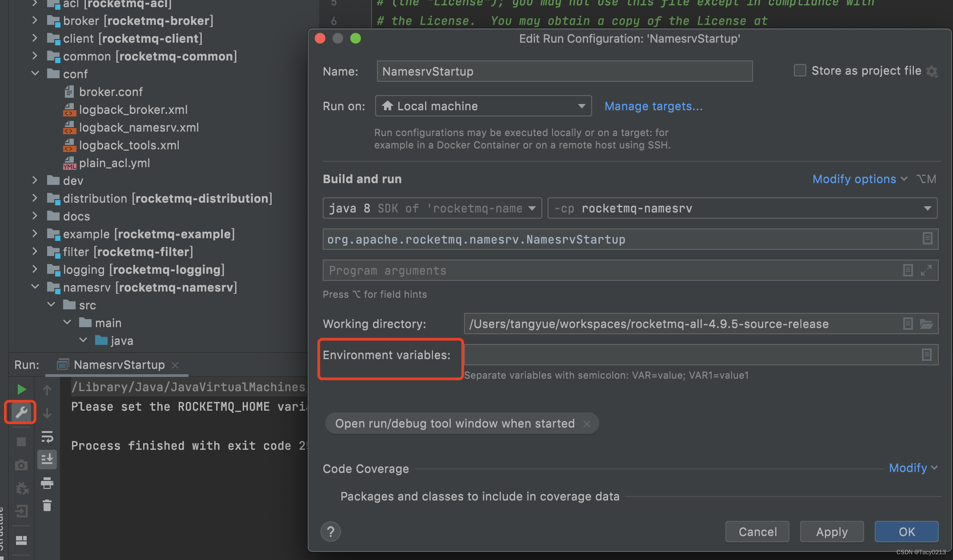This screenshot has width=953, height=560.
Task: Click the print icon in Run console
Action: point(47,483)
